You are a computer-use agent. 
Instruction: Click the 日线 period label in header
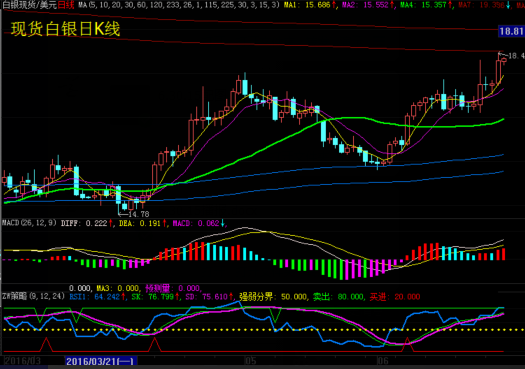(66, 5)
